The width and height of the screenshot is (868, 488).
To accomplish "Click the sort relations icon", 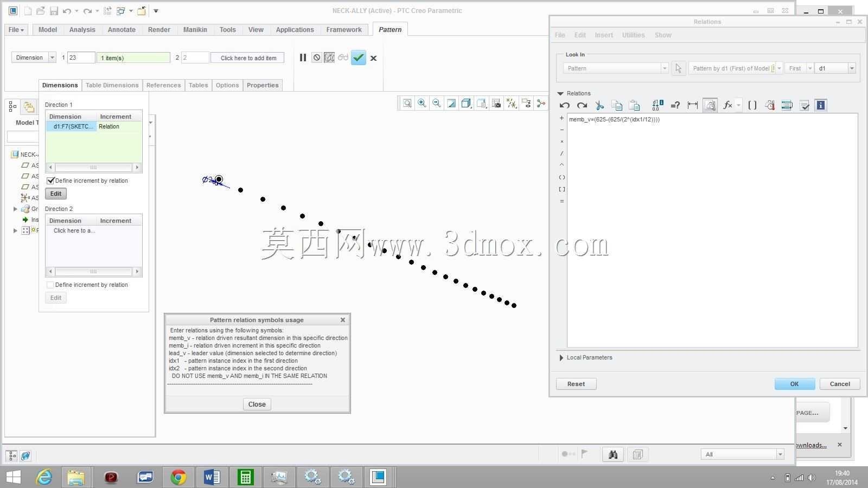I will click(x=787, y=105).
